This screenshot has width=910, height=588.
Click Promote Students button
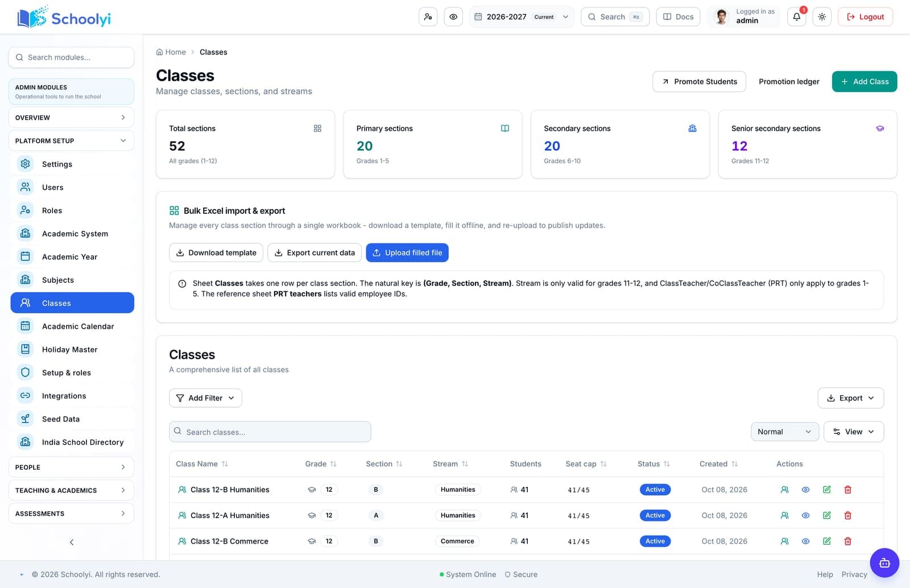click(699, 81)
